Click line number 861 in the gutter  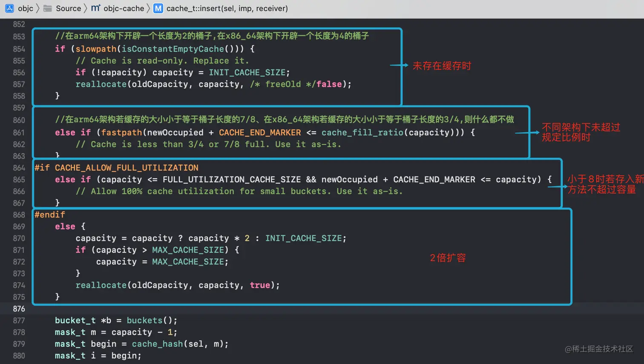click(x=19, y=132)
